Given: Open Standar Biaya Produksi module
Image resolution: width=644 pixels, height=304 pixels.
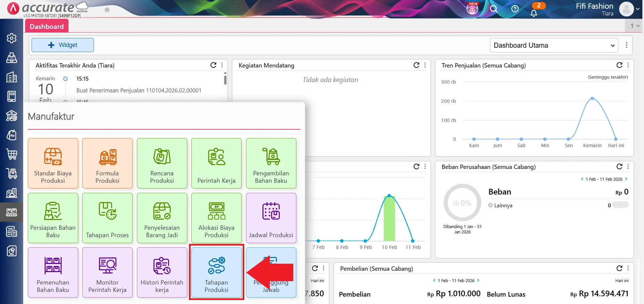Looking at the screenshot, I should (x=53, y=163).
